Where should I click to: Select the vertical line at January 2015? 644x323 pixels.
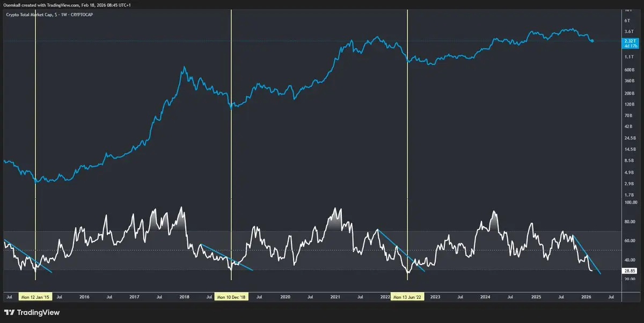pos(35,144)
